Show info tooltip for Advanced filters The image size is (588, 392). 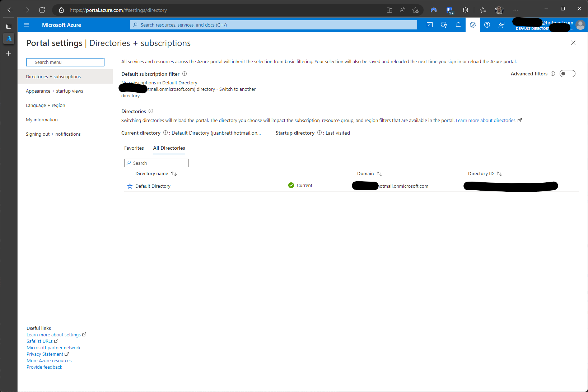(x=553, y=74)
